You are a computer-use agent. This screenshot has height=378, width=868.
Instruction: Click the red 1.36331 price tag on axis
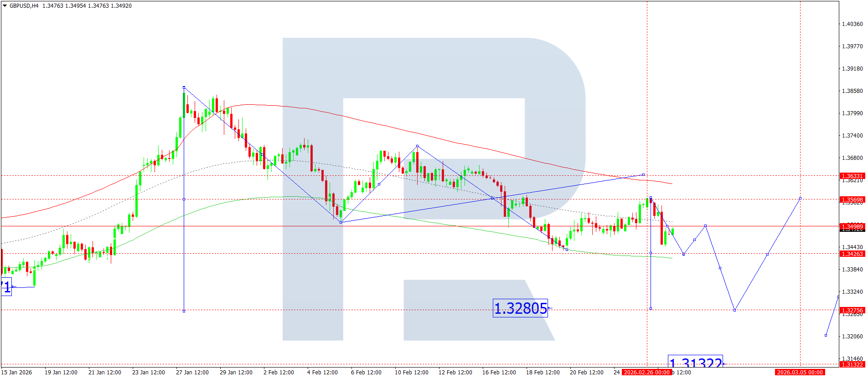852,176
